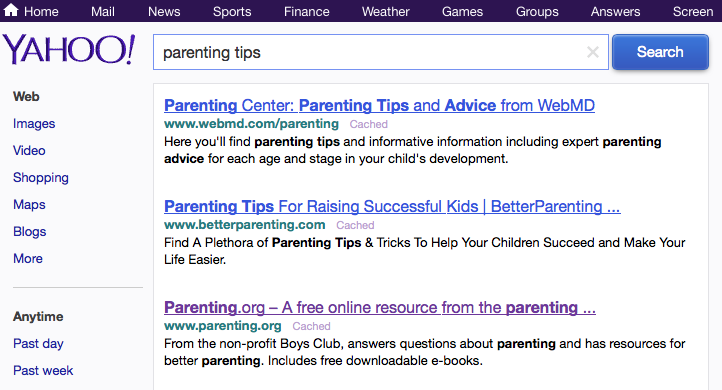This screenshot has width=722, height=390.
Task: Open BetterParenting result title link
Action: point(392,206)
